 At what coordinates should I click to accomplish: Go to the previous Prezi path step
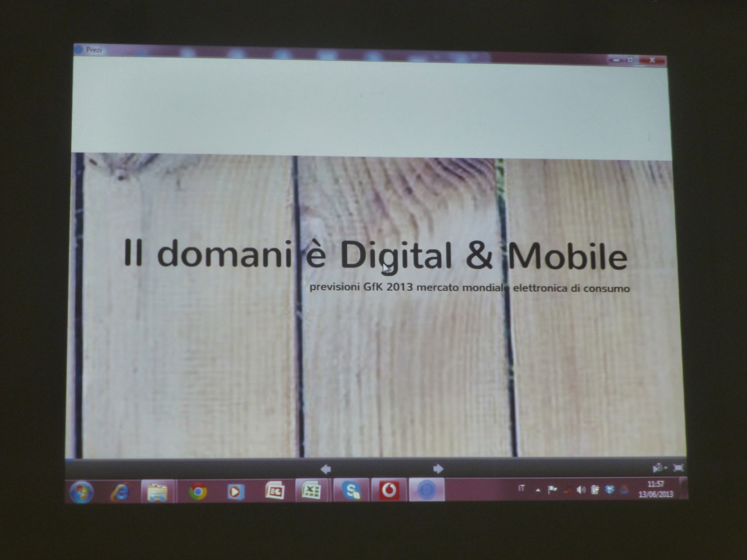pyautogui.click(x=326, y=469)
